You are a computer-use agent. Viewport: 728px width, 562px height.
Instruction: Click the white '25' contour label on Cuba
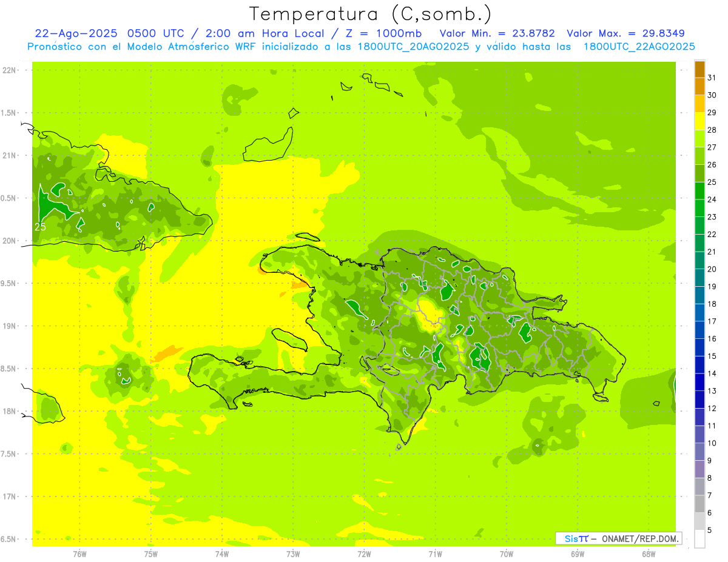pyautogui.click(x=40, y=227)
